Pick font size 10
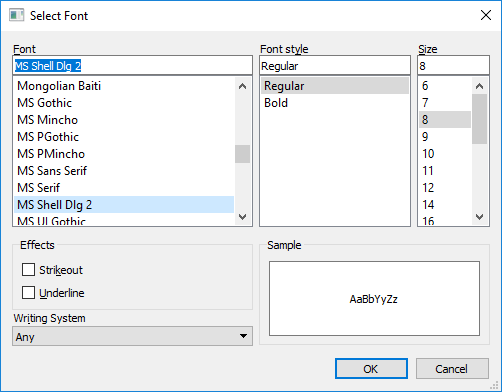 pos(445,154)
